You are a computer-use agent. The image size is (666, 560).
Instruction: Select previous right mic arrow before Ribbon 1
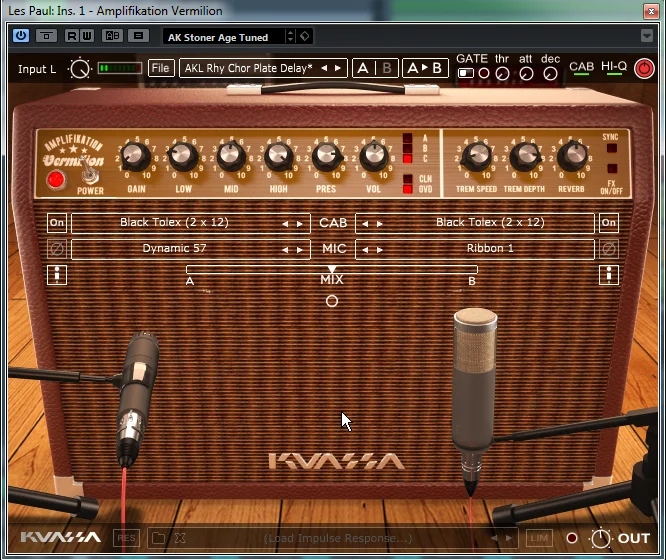[x=365, y=250]
